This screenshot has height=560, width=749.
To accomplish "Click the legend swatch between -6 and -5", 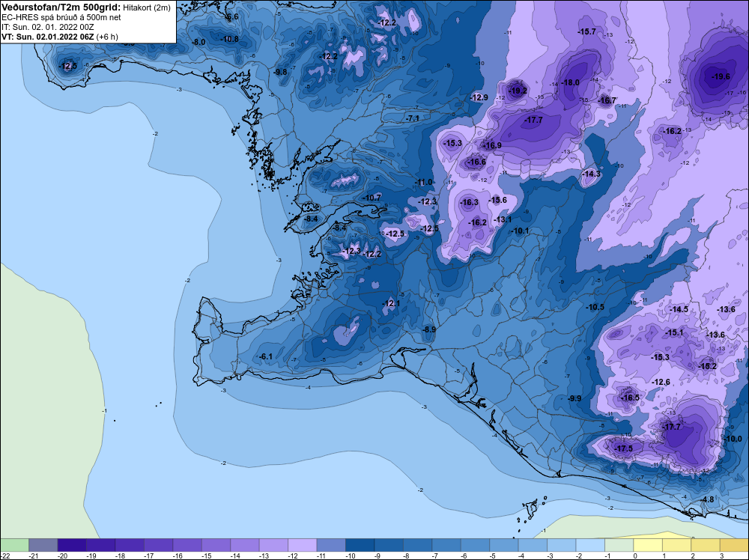I will click(476, 545).
